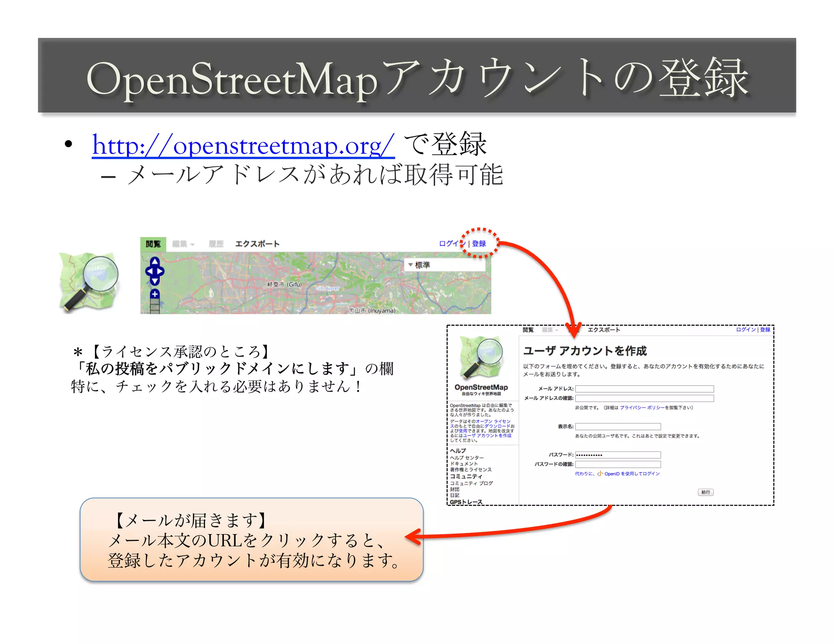The width and height of the screenshot is (834, 644).
Task: Click the Gifu Airport map label
Action: [327, 288]
